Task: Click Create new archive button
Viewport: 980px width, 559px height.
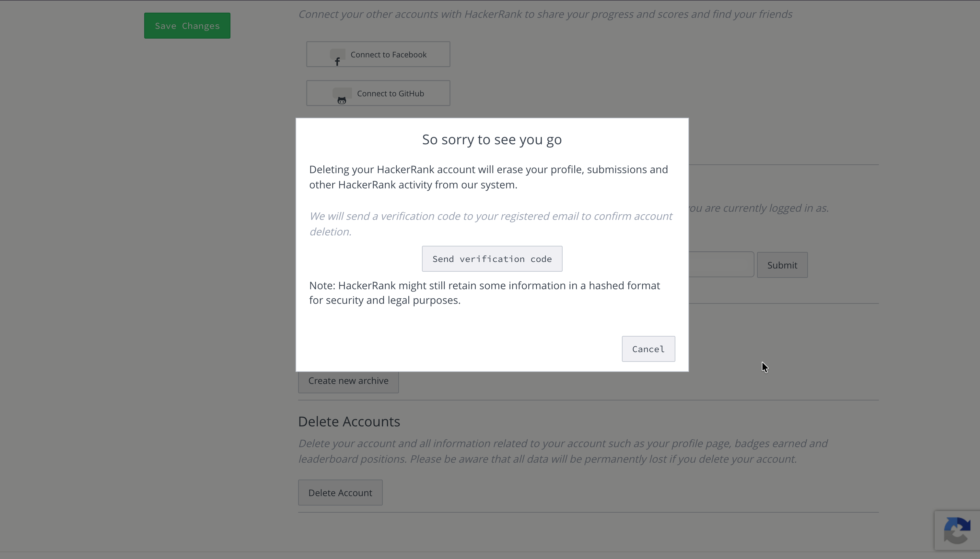Action: pos(348,381)
